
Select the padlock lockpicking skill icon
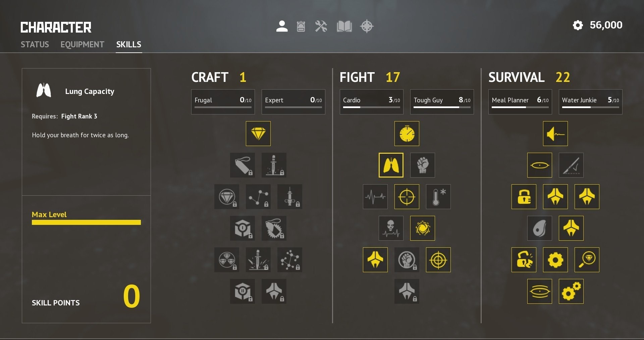tap(524, 197)
